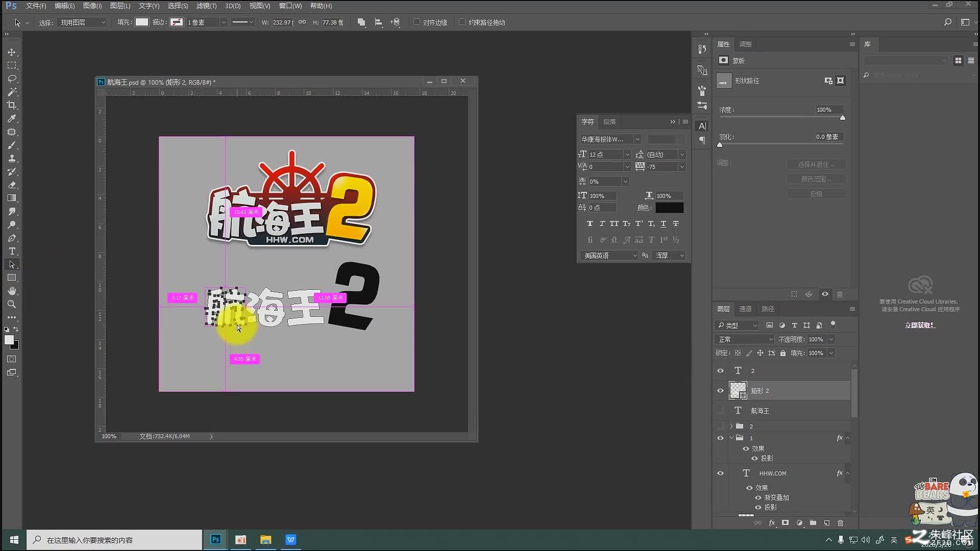Select the Pen tool
The width and height of the screenshot is (980, 551).
[12, 238]
